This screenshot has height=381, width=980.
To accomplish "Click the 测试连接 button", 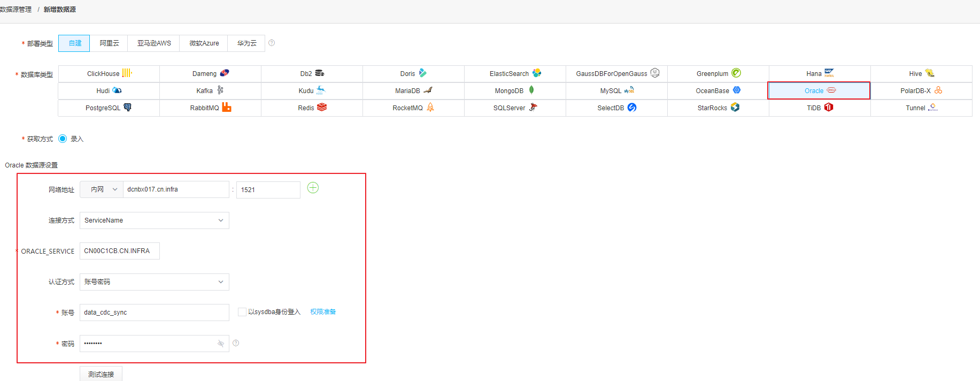I will click(x=101, y=374).
